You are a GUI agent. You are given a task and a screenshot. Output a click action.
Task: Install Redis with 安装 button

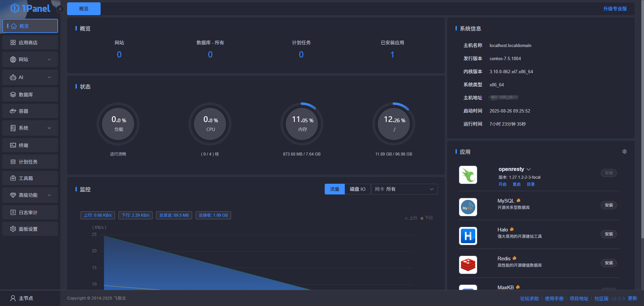(609, 263)
